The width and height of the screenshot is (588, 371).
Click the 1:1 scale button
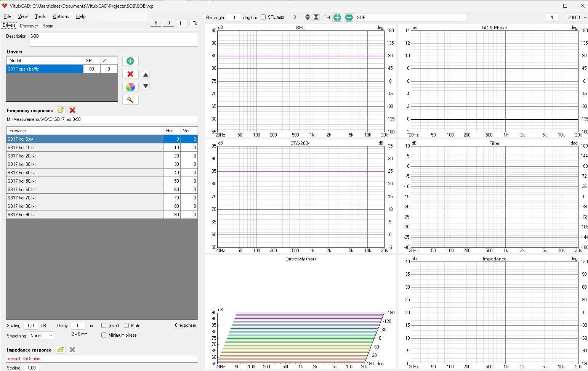[x=182, y=23]
